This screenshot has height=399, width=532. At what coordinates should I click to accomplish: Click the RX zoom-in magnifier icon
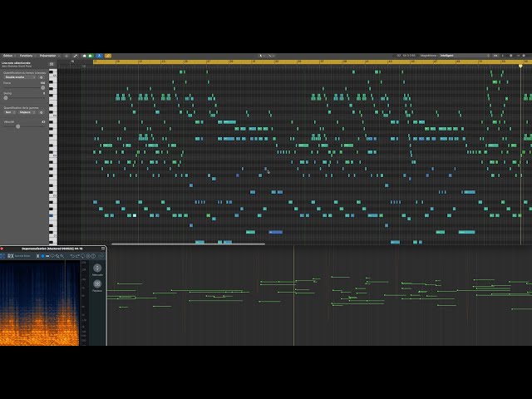click(x=57, y=256)
